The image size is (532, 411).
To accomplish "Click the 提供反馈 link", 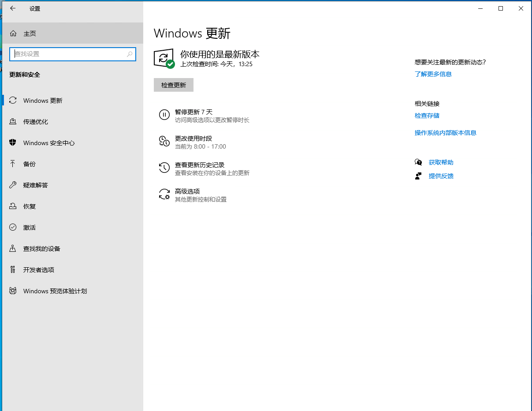I will [441, 176].
